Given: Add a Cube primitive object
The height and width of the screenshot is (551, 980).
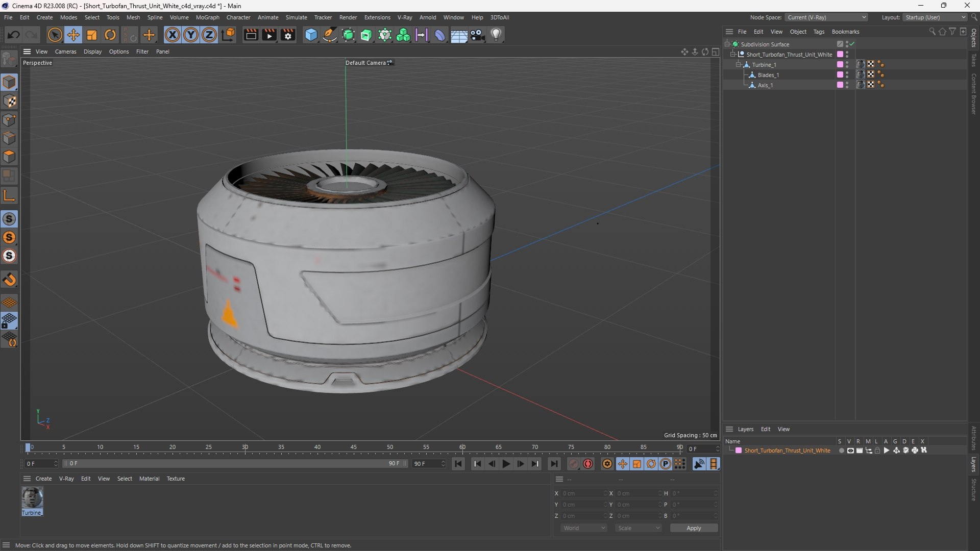Looking at the screenshot, I should (x=311, y=35).
